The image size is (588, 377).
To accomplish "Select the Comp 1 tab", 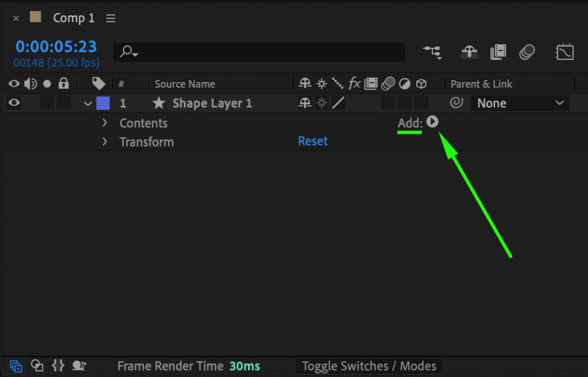I will click(73, 18).
